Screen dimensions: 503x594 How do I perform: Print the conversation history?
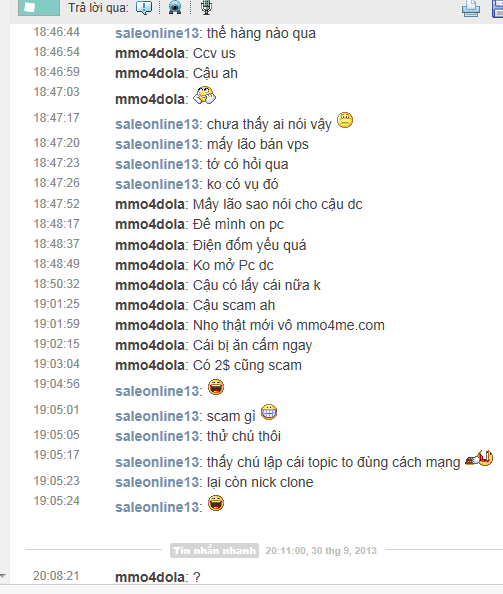471,8
